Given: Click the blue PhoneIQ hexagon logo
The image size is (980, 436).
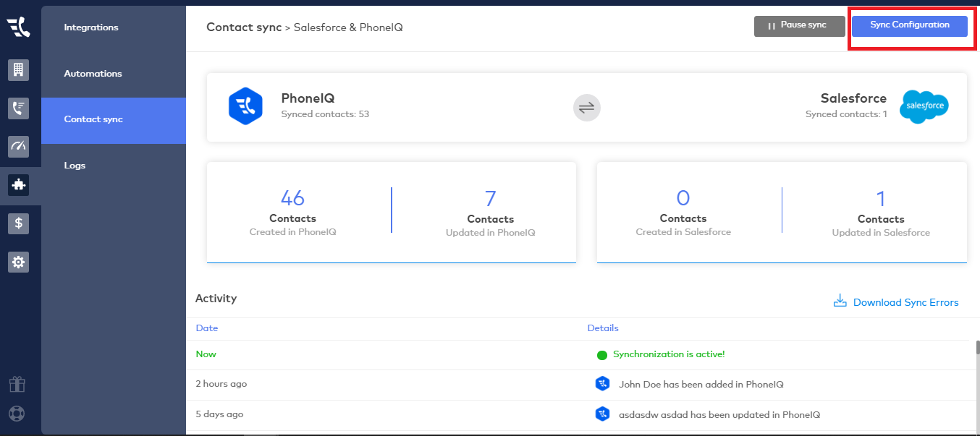Looking at the screenshot, I should click(x=245, y=106).
